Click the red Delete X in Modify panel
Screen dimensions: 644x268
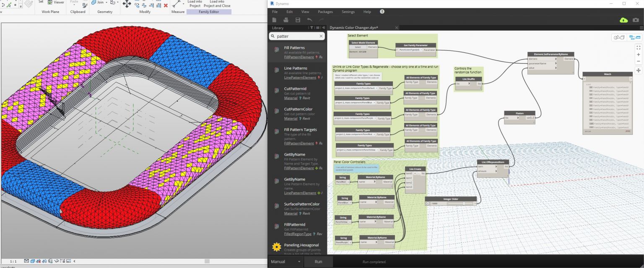166,5
